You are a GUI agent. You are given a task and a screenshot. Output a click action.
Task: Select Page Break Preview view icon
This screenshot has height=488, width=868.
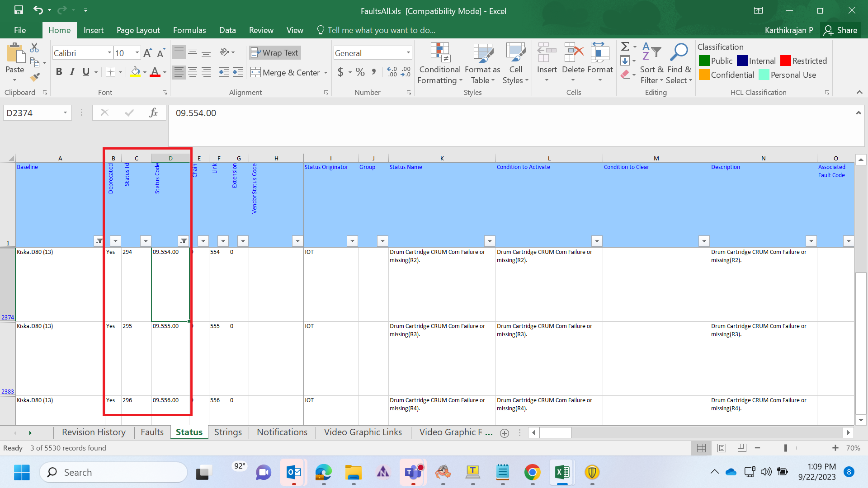(742, 448)
